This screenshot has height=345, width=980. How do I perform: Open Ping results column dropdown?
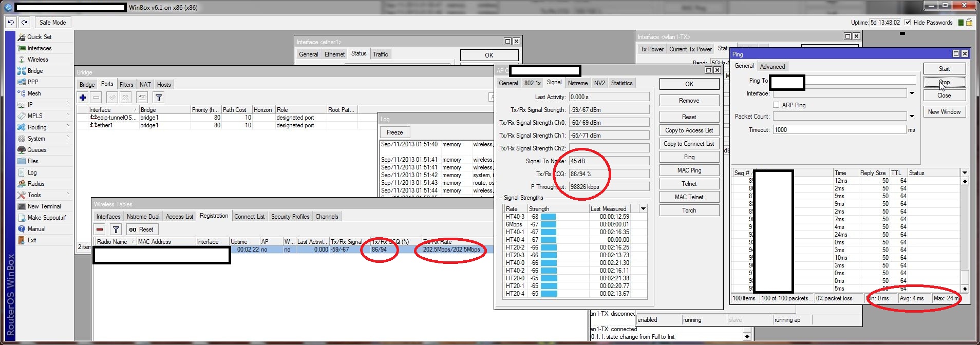(965, 172)
